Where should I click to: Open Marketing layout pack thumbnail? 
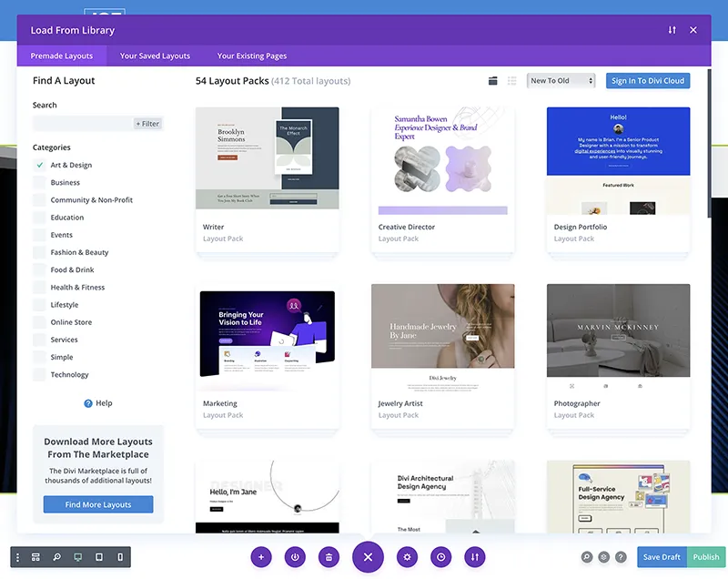(x=268, y=337)
